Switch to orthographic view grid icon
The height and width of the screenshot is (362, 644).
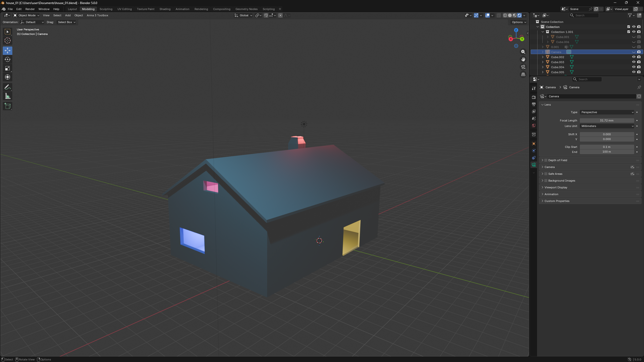523,74
